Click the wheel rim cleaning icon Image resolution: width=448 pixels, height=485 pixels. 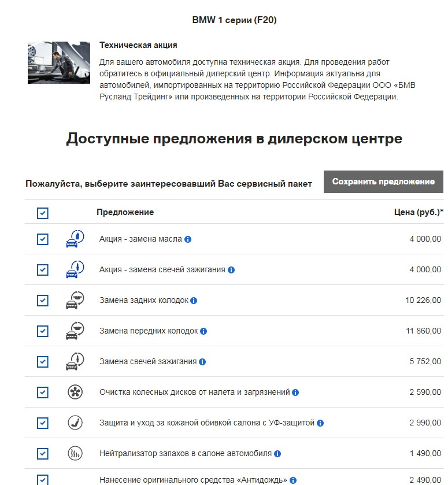[x=75, y=392]
